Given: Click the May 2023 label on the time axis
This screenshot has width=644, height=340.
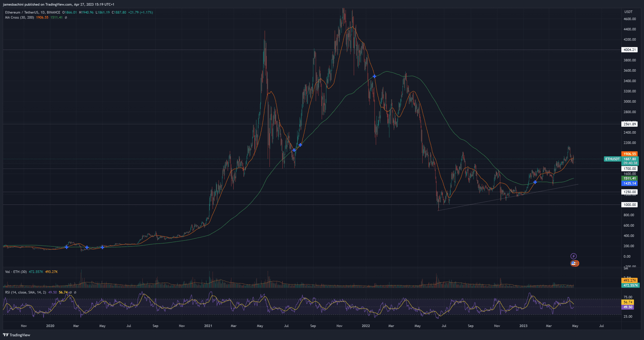Looking at the screenshot, I should [x=575, y=326].
